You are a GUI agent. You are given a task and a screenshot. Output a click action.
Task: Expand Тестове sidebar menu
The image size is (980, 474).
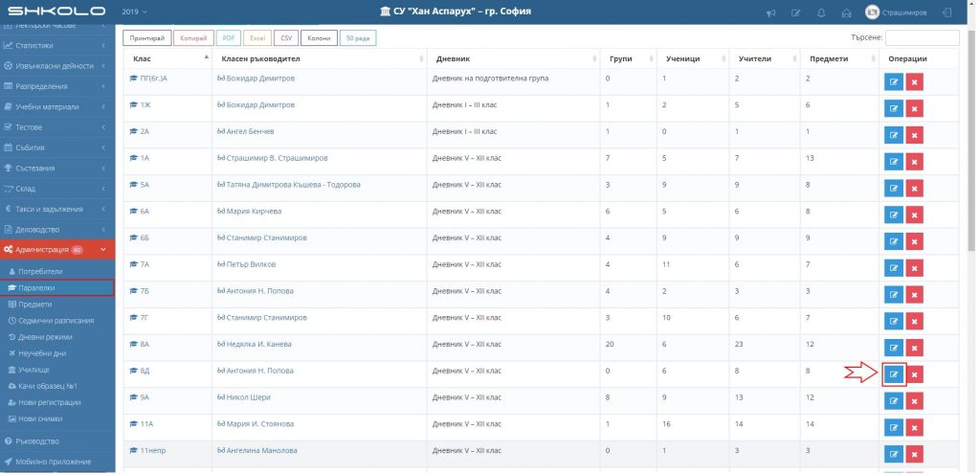[57, 127]
